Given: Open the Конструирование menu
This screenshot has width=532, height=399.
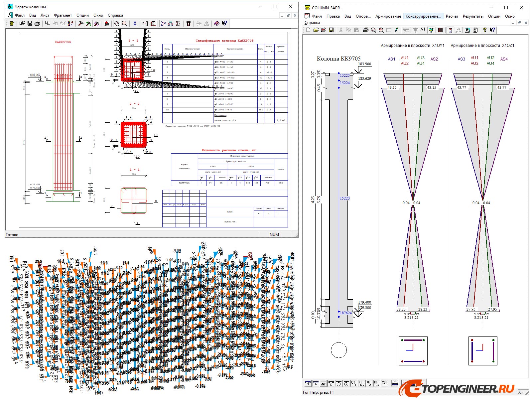Looking at the screenshot, I should [423, 16].
